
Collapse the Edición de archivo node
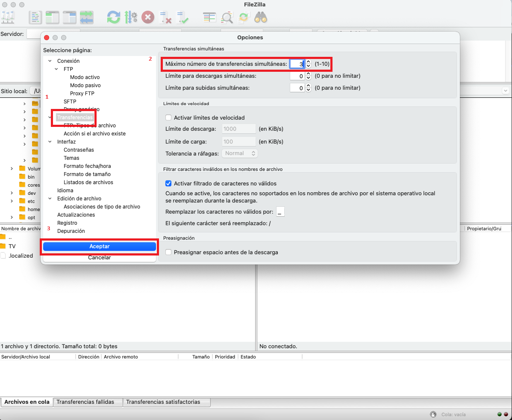(50, 198)
